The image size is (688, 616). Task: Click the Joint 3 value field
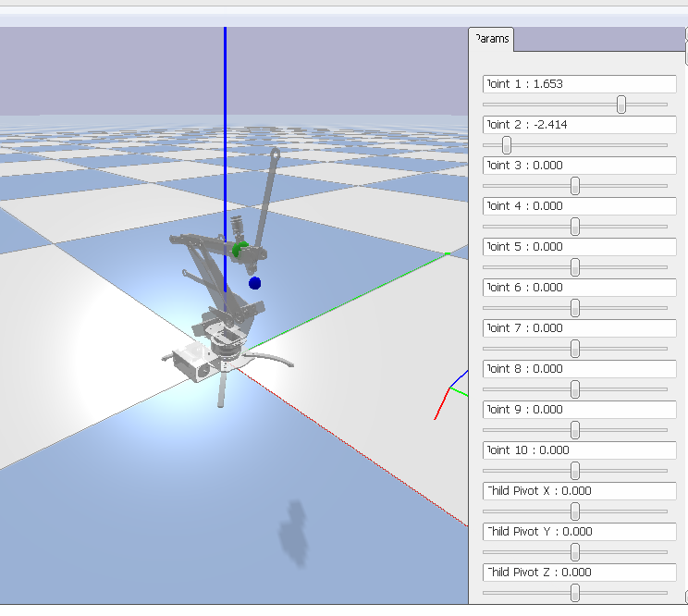tap(579, 166)
